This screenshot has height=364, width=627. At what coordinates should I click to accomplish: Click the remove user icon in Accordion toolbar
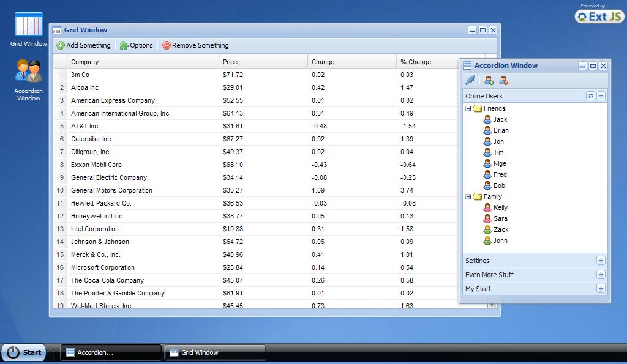pyautogui.click(x=502, y=80)
